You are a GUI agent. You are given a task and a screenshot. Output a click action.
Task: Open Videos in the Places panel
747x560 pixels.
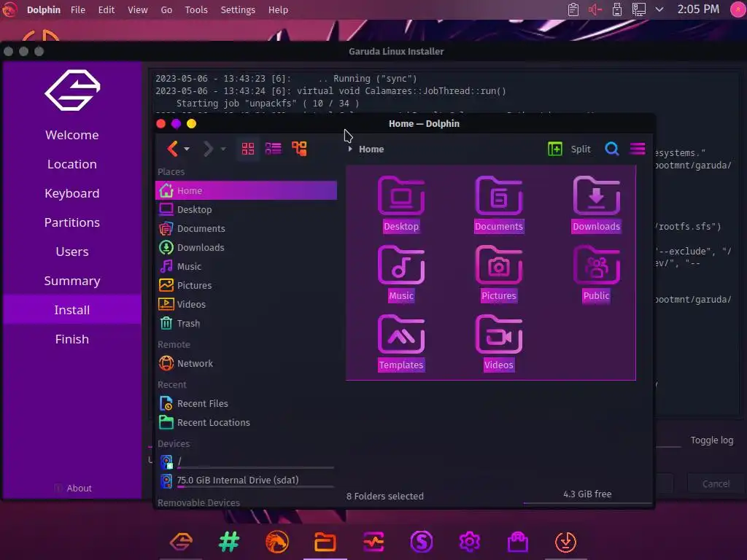click(x=246, y=304)
